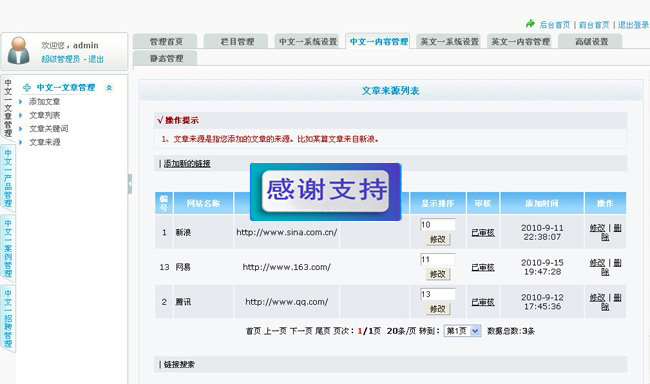Click 修改 link in 腾讯 row operations
This screenshot has height=384, width=650.
coord(597,297)
